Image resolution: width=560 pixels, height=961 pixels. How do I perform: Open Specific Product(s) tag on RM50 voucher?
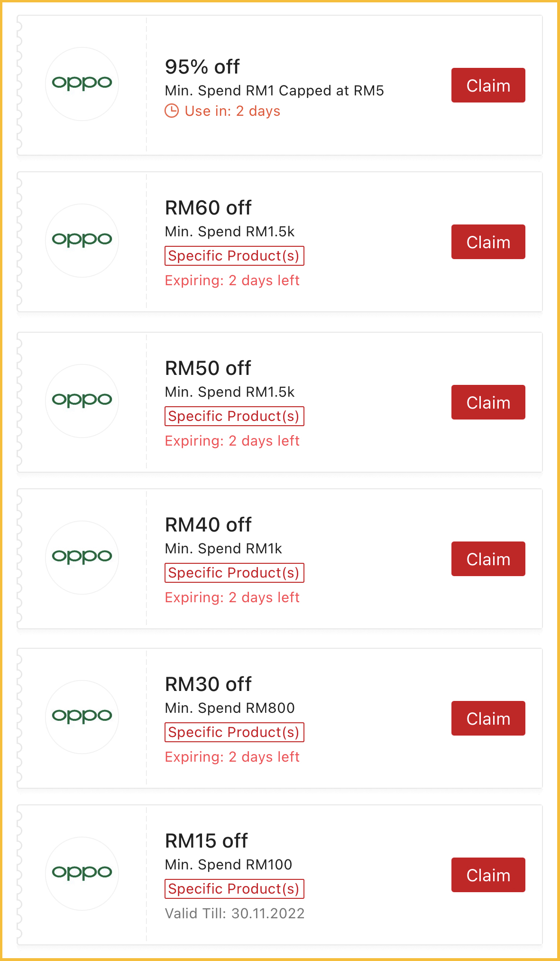tap(234, 416)
